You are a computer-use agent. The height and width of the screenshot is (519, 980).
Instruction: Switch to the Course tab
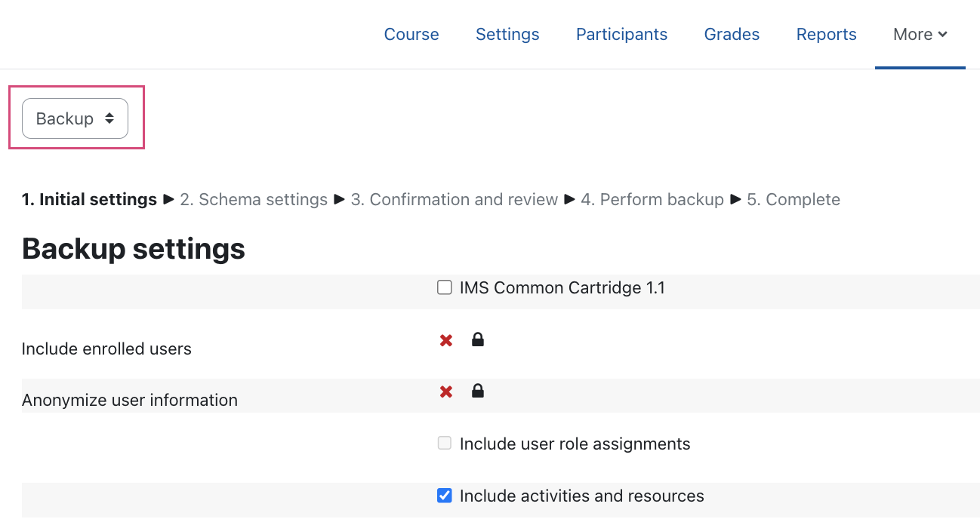[411, 35]
